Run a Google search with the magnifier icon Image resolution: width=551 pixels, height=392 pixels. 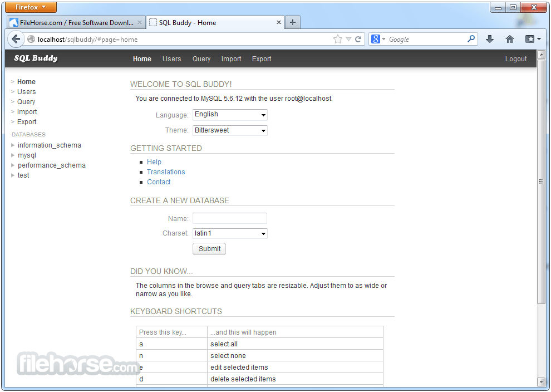[471, 39]
